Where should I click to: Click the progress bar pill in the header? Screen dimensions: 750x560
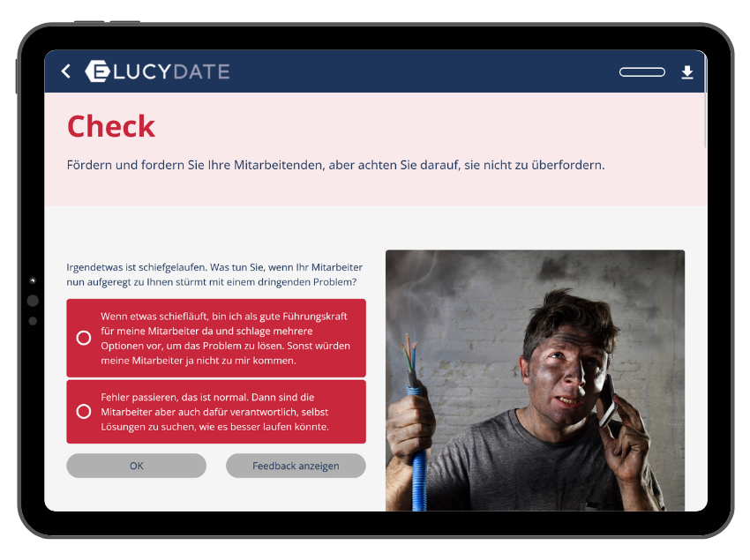tap(641, 71)
